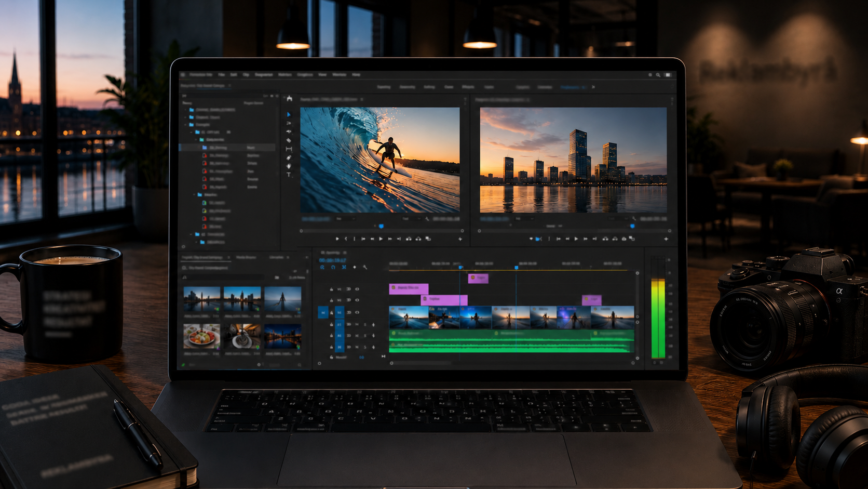The image size is (868, 489).
Task: Toggle Linked Selection in timeline header
Action: click(344, 267)
